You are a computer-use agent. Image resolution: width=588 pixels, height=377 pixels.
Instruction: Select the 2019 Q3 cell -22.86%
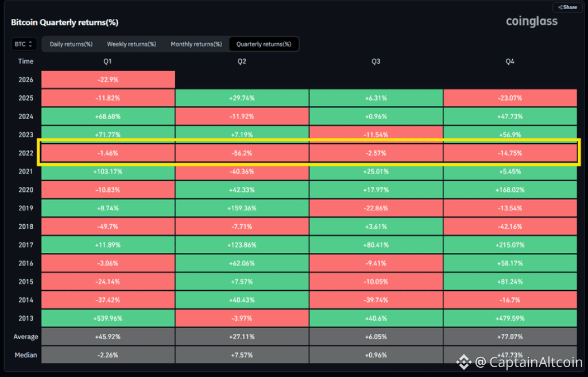[x=376, y=208]
